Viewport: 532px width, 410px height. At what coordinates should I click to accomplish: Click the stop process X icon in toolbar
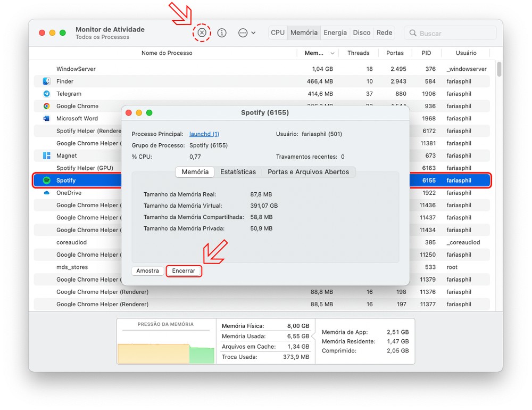click(202, 32)
